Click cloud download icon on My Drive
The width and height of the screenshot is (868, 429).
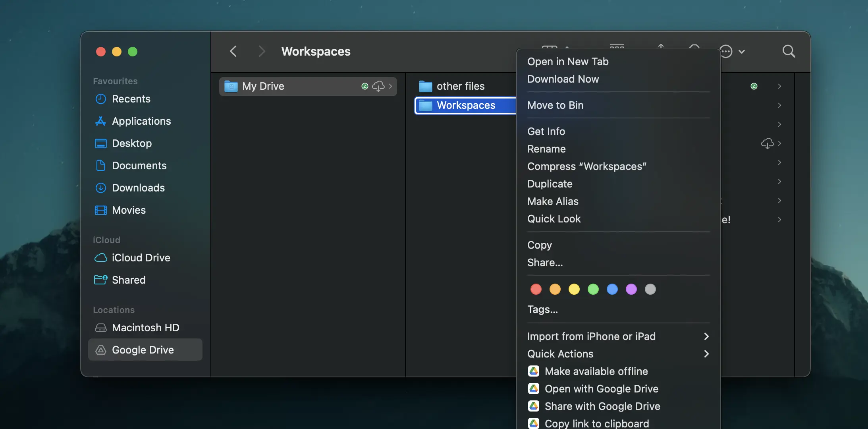pyautogui.click(x=378, y=86)
